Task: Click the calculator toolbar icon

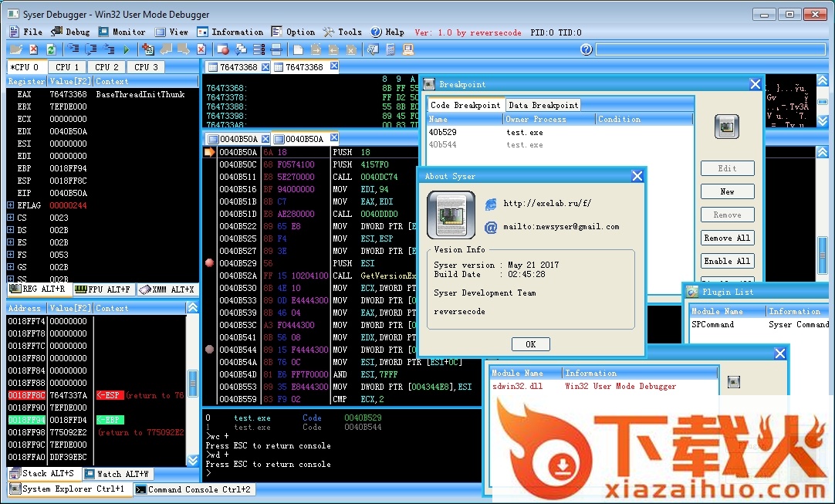Action: (390, 49)
